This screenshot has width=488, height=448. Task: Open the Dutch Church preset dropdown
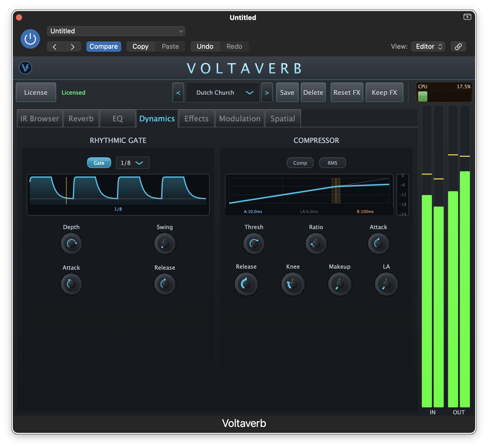[222, 93]
